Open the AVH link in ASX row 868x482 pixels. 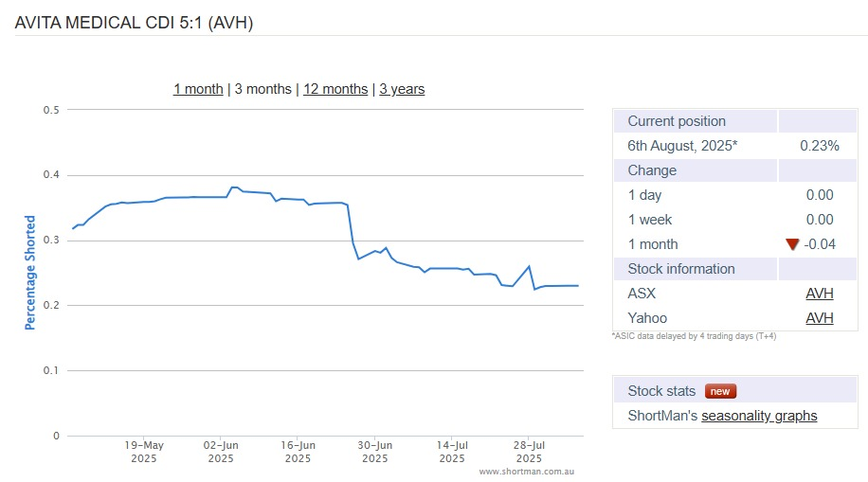coord(820,294)
